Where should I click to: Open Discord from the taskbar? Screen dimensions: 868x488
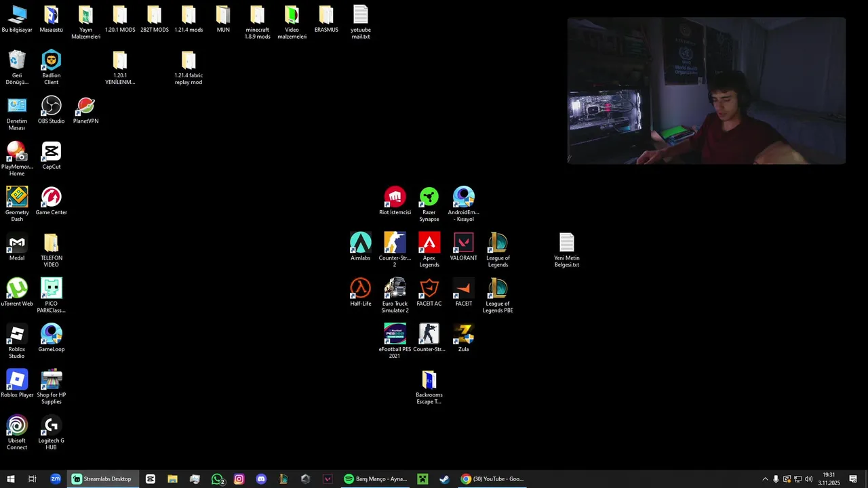261,479
